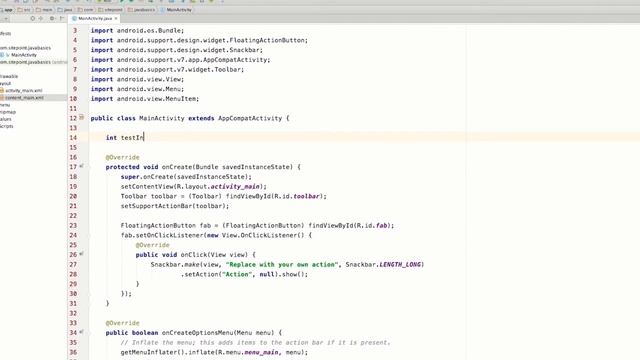Select the layout folder in project tree
Viewport: 640px width, 360px height.
point(5,83)
